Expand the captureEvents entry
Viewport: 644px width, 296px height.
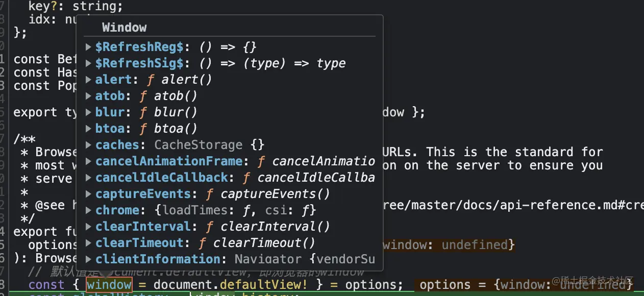89,194
